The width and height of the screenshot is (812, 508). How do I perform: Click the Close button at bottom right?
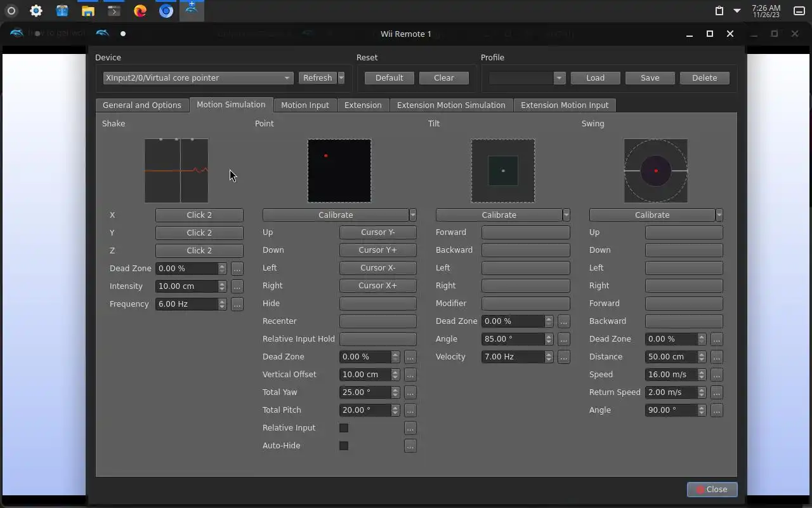pos(712,489)
